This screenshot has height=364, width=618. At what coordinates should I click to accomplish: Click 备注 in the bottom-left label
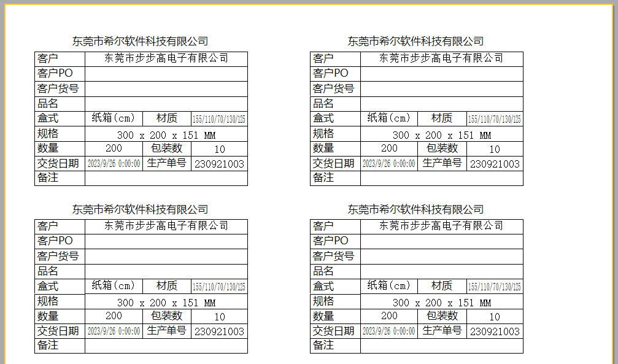point(48,345)
